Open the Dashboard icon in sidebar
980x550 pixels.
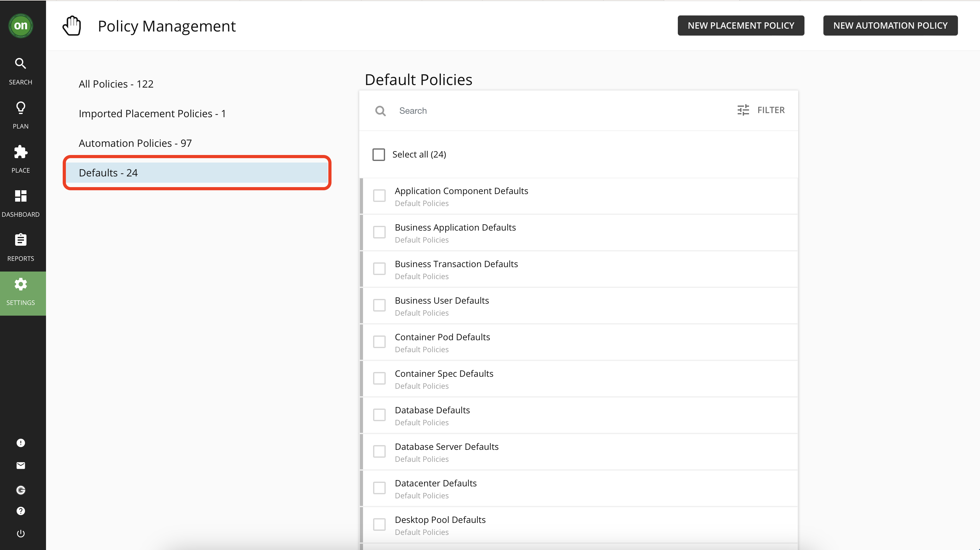[20, 196]
